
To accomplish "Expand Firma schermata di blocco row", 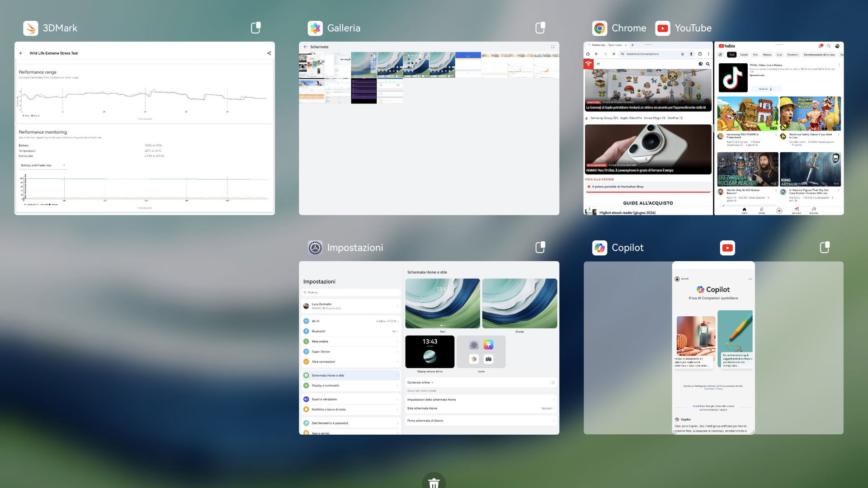I will [x=481, y=420].
